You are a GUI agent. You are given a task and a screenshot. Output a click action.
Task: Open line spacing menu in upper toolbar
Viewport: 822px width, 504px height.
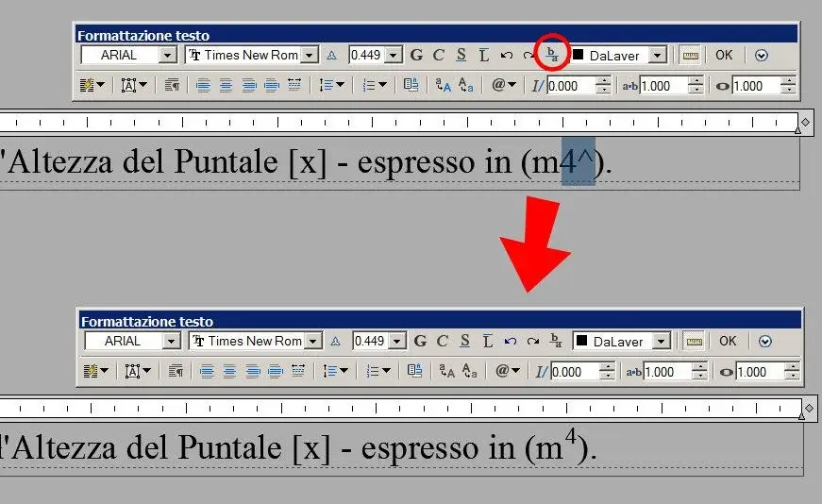(x=331, y=85)
